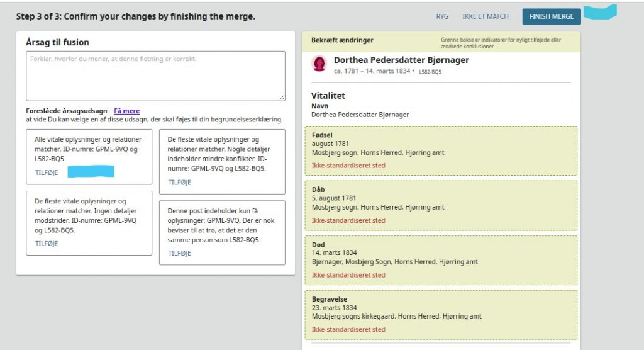Add the 'Nogle detaljer indeholder mindre konflikter' statement
The width and height of the screenshot is (644, 350).
click(x=179, y=182)
